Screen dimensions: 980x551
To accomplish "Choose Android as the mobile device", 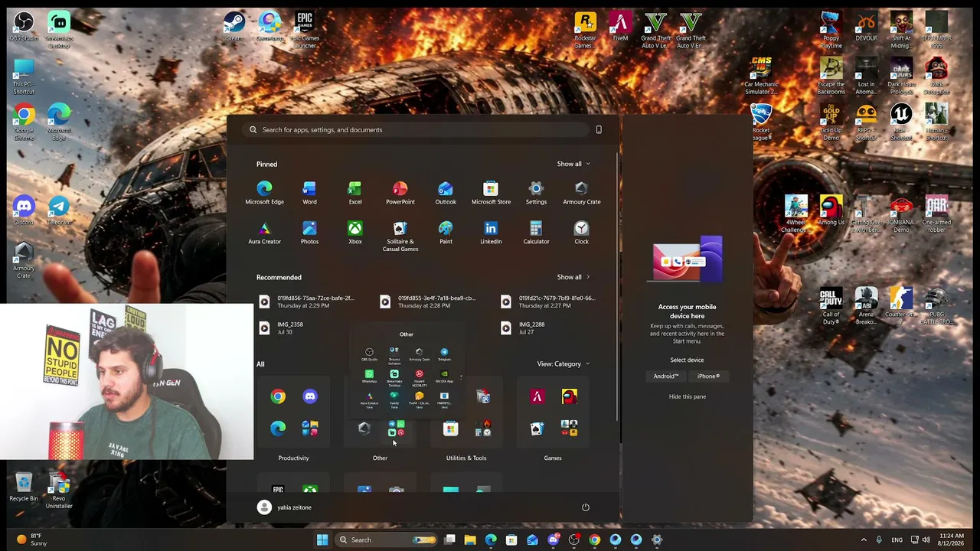I will tap(666, 377).
